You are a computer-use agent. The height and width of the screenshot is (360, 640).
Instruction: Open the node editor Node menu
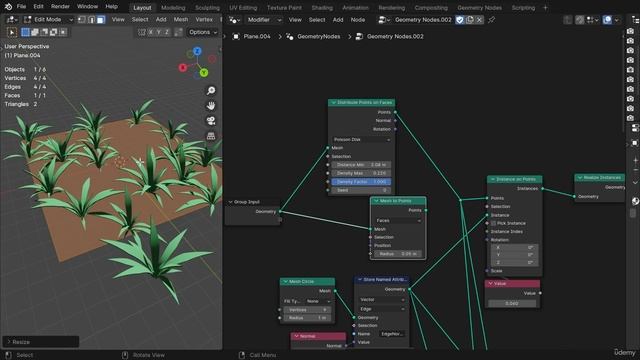358,20
